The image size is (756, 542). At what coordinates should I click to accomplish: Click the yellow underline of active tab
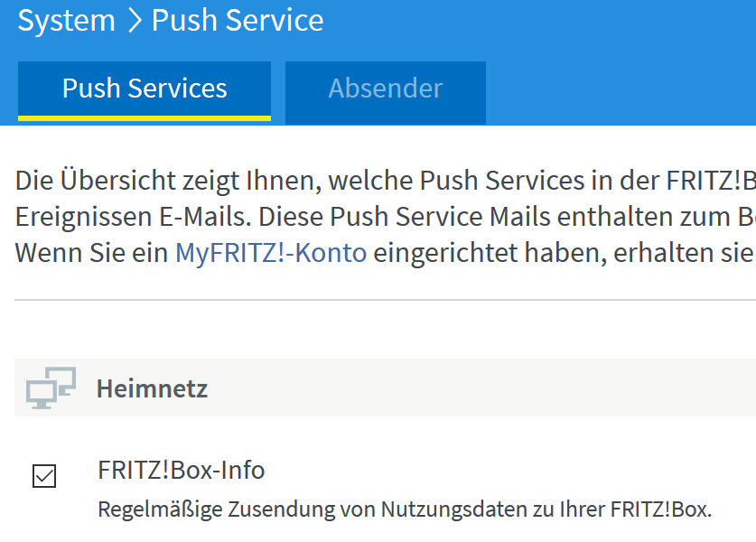coord(145,117)
